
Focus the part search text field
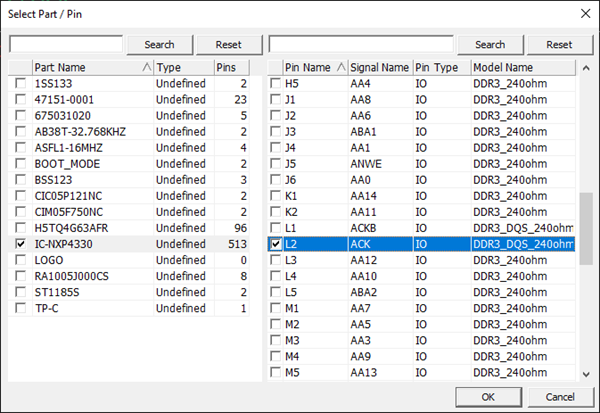(66, 45)
